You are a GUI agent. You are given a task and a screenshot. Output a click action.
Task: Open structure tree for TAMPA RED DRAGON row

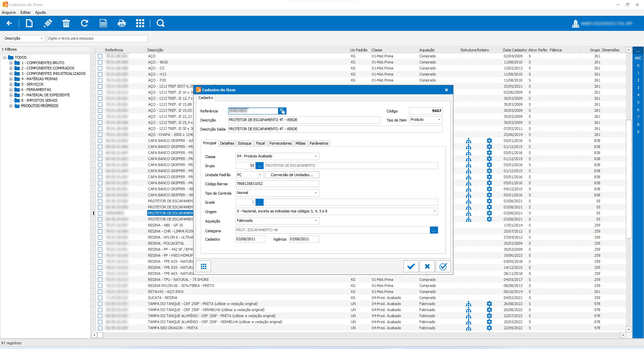pos(469,328)
